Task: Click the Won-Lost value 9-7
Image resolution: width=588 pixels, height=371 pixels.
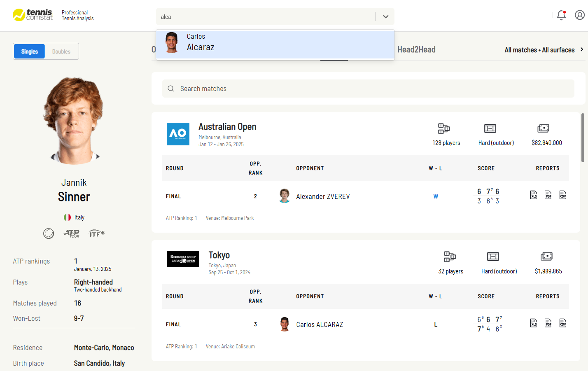Action: click(79, 318)
